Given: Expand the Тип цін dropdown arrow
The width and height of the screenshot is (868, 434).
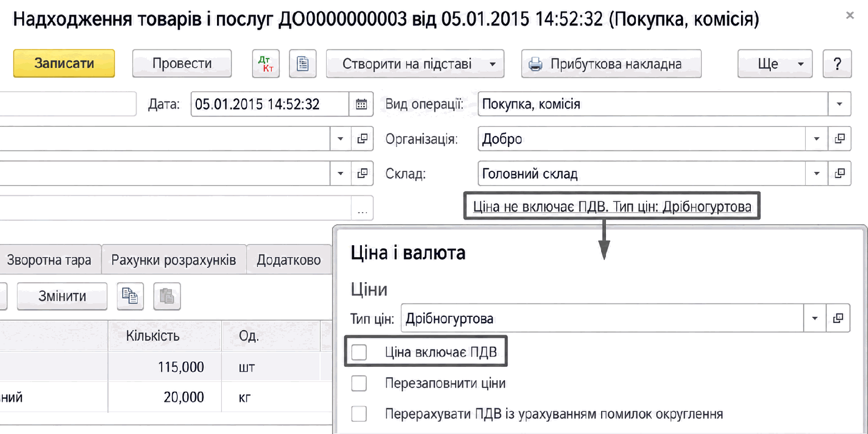Looking at the screenshot, I should click(x=814, y=318).
